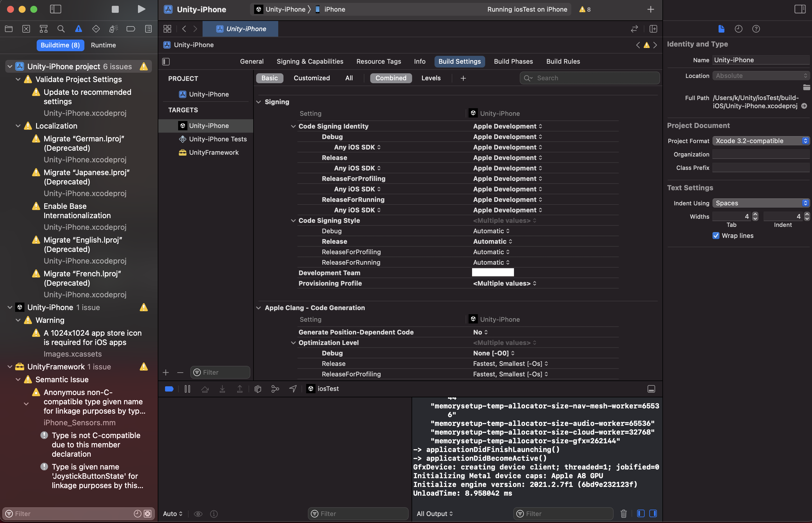This screenshot has width=812, height=523.
Task: Pause program execution in debug bar
Action: (187, 389)
